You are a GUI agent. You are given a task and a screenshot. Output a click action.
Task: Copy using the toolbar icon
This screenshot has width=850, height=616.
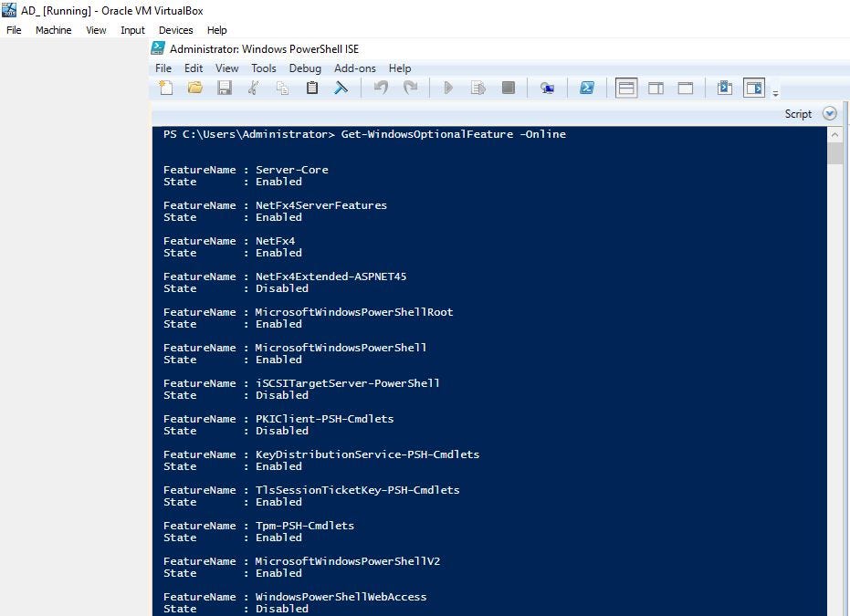pyautogui.click(x=282, y=88)
